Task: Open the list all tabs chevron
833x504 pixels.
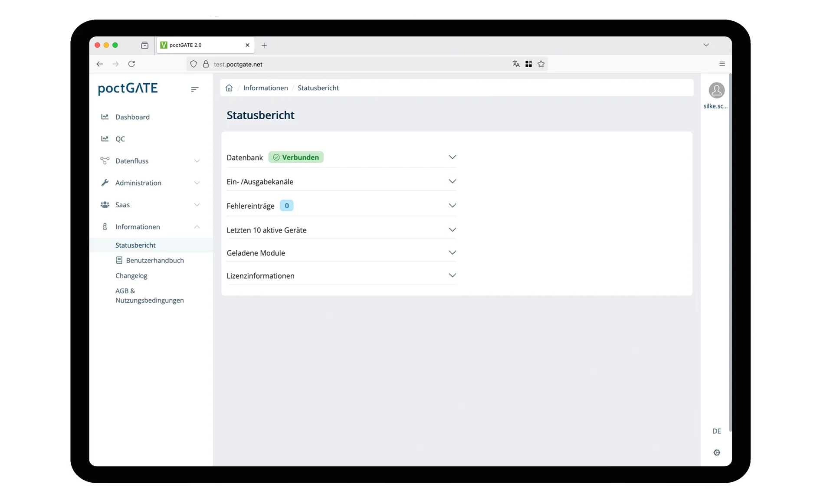Action: [706, 45]
